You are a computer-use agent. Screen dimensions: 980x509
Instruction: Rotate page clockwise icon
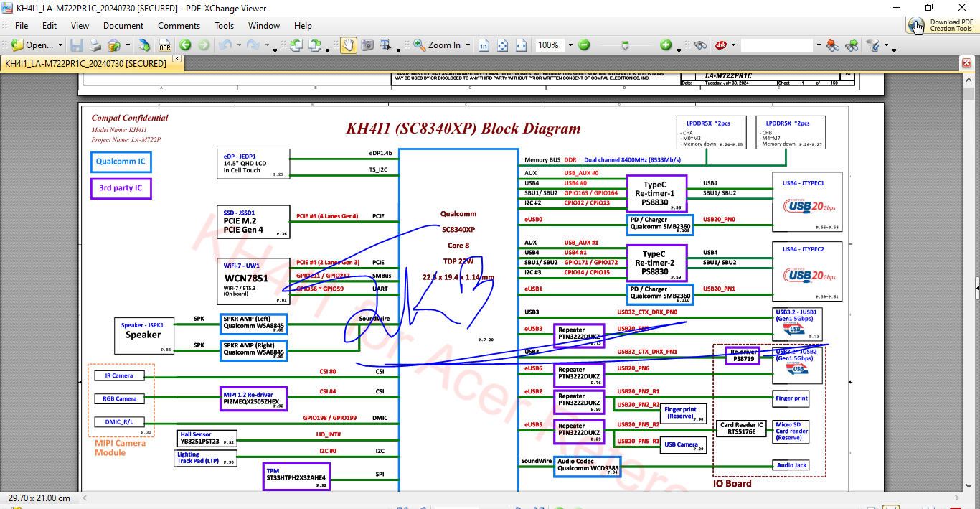314,45
